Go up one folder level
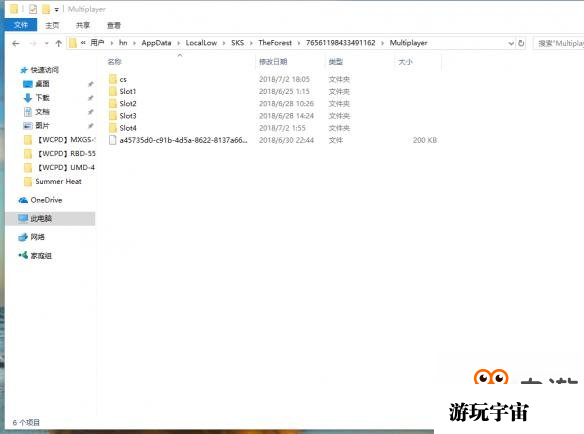The width and height of the screenshot is (584, 434). point(58,44)
